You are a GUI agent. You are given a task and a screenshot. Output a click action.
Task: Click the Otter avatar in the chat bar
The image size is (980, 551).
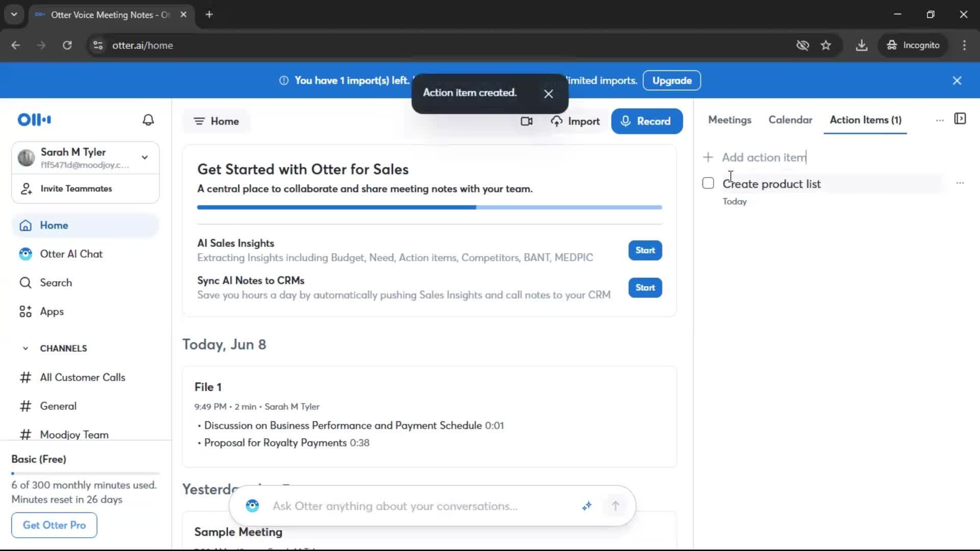(252, 506)
